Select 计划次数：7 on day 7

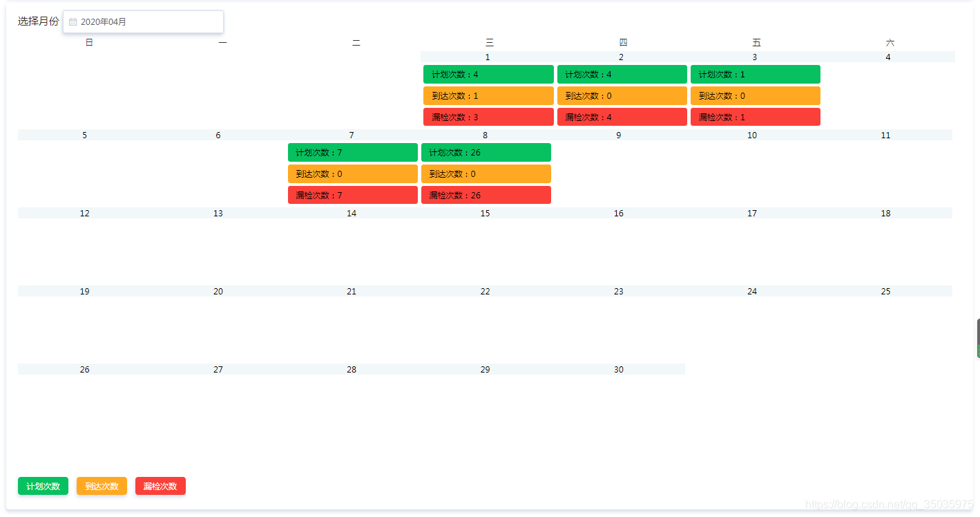pos(352,152)
